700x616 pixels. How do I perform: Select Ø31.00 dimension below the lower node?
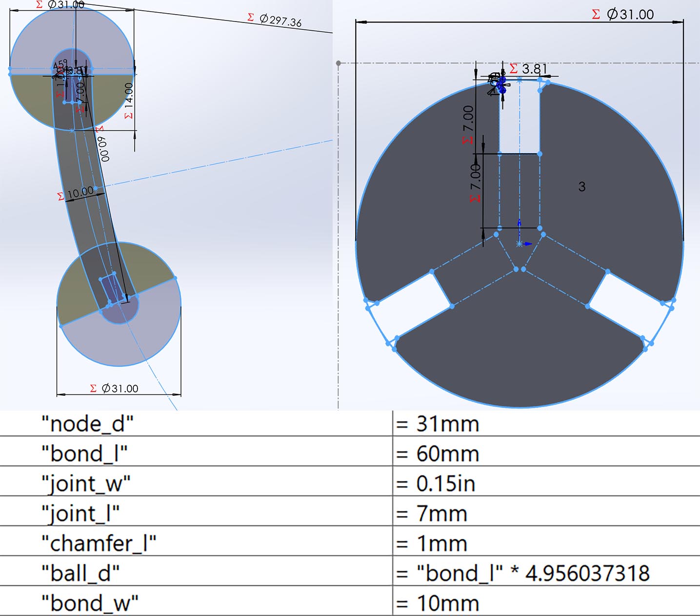[120, 389]
